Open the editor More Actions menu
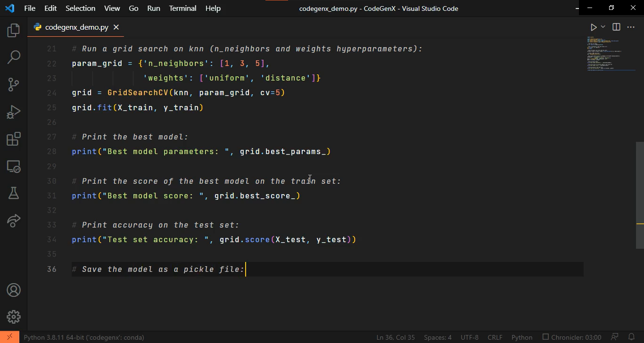This screenshot has width=644, height=343. (631, 27)
